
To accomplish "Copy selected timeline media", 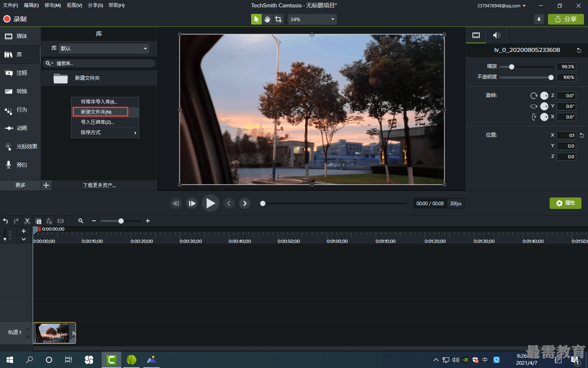I will click(38, 221).
